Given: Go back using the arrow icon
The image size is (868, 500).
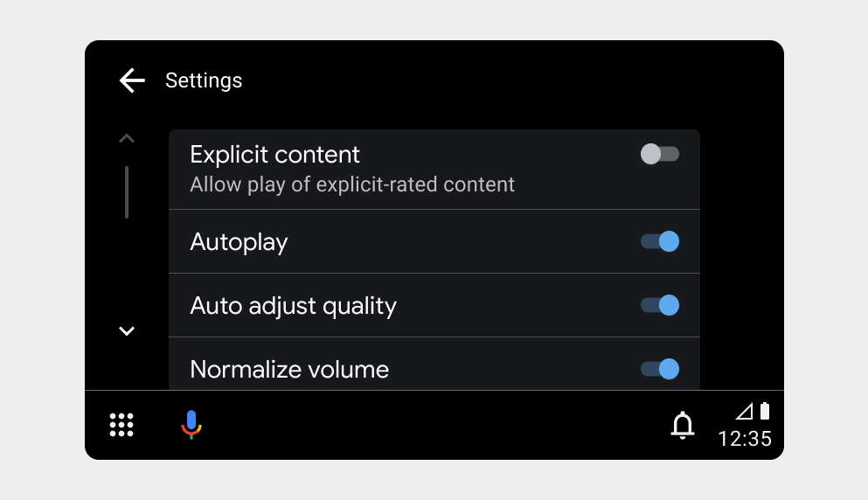Looking at the screenshot, I should coord(132,80).
